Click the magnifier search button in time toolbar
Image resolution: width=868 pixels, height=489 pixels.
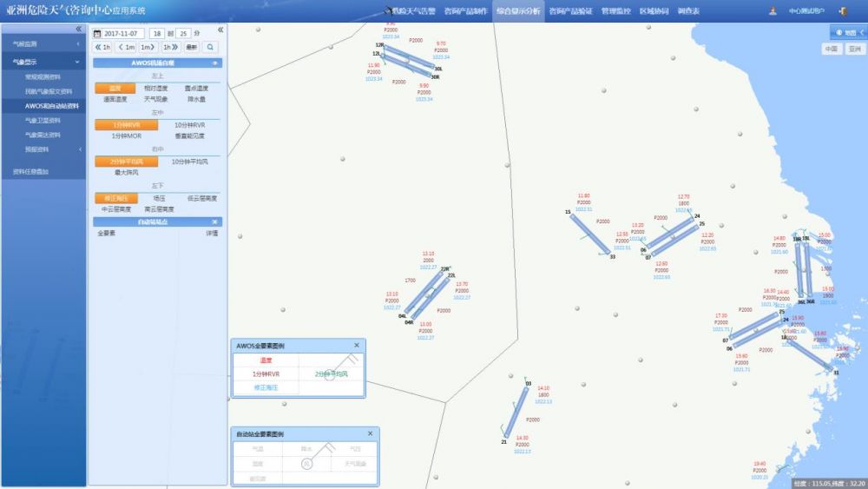click(210, 47)
